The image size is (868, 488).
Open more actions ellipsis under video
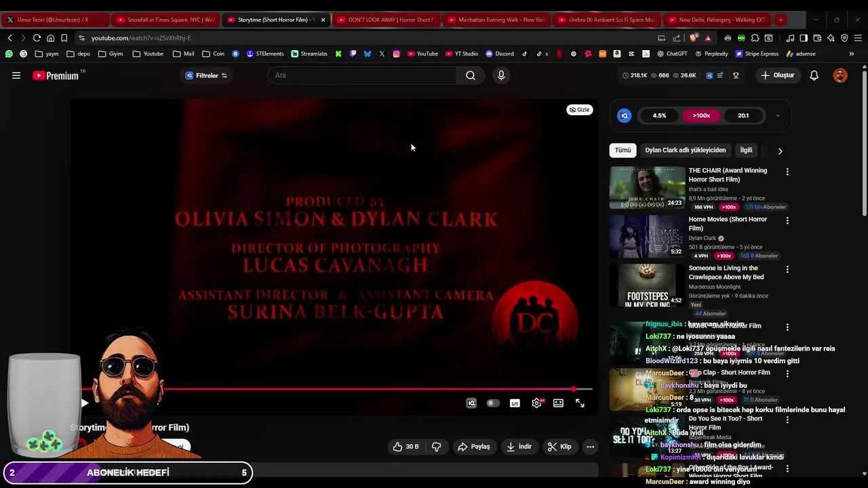[x=590, y=447]
